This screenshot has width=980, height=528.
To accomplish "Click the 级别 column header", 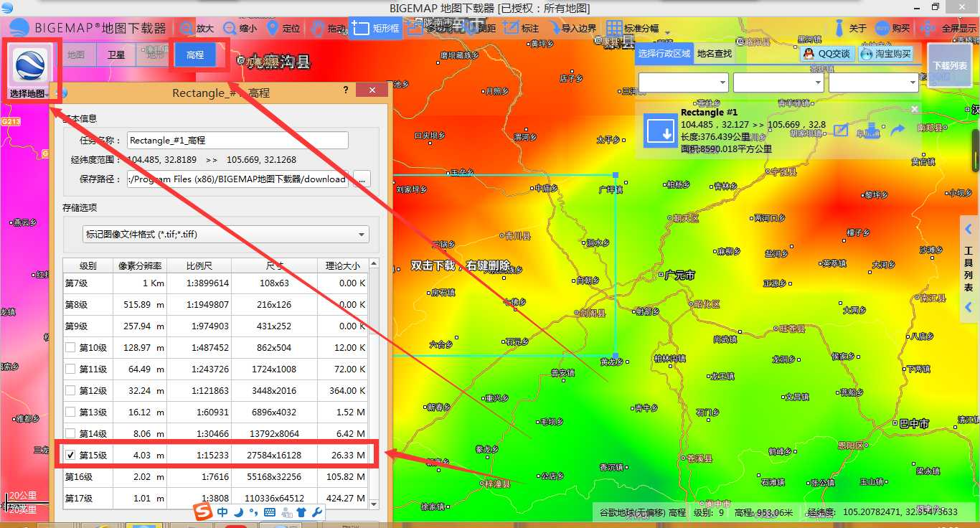I will point(88,265).
